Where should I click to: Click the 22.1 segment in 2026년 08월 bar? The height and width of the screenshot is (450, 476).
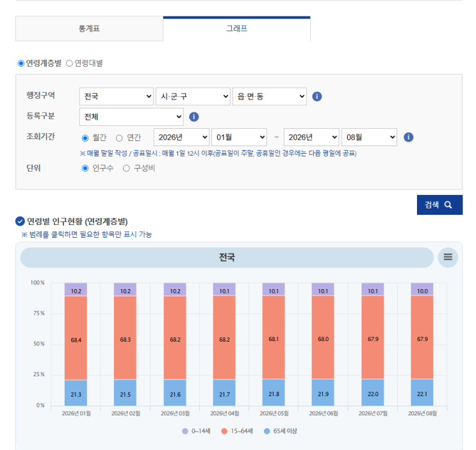pyautogui.click(x=422, y=392)
